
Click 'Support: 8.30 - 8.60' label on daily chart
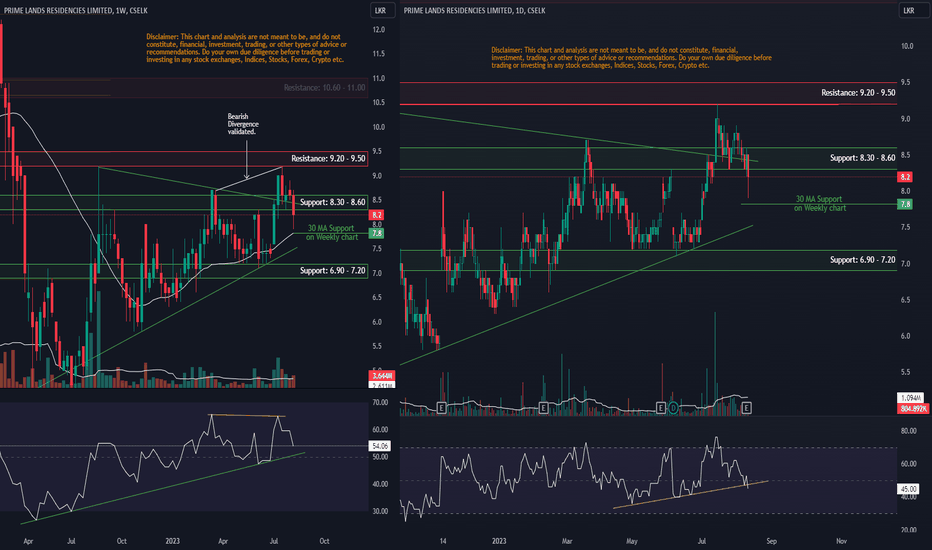coord(862,158)
